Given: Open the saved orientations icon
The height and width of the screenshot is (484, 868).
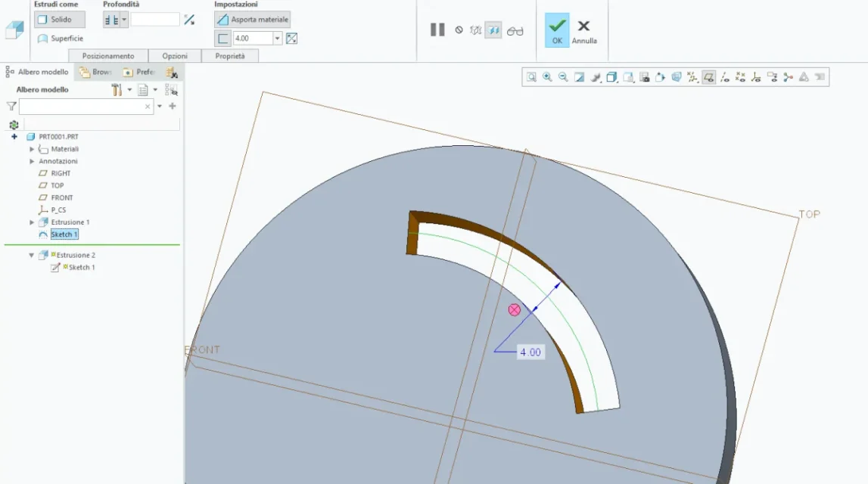Looking at the screenshot, I should coord(628,77).
